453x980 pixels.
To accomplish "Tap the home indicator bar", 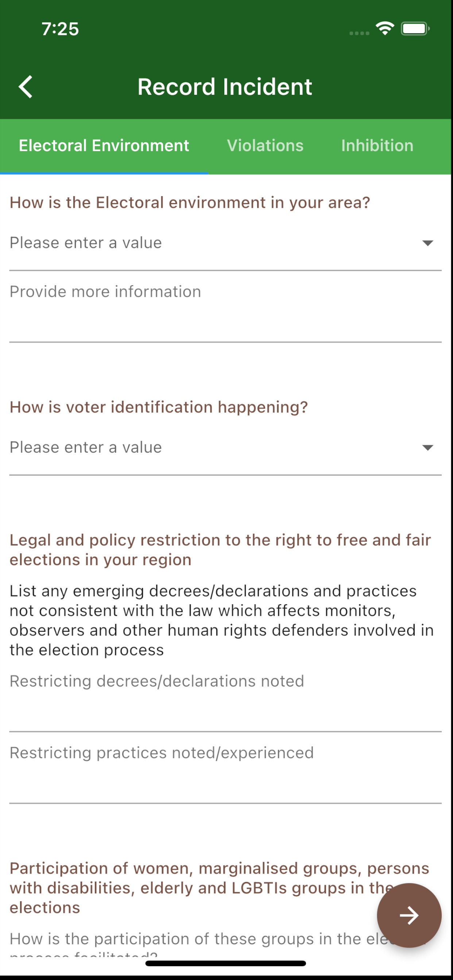I will (225, 964).
